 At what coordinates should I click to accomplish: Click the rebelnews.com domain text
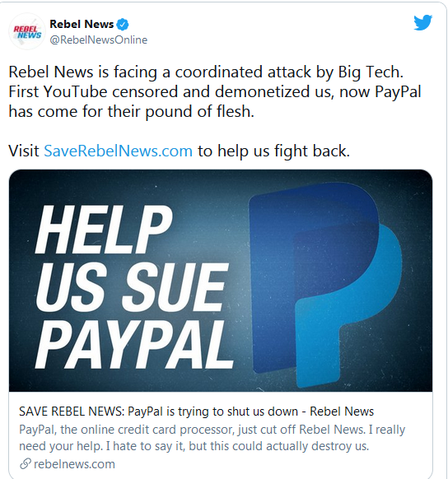(74, 464)
